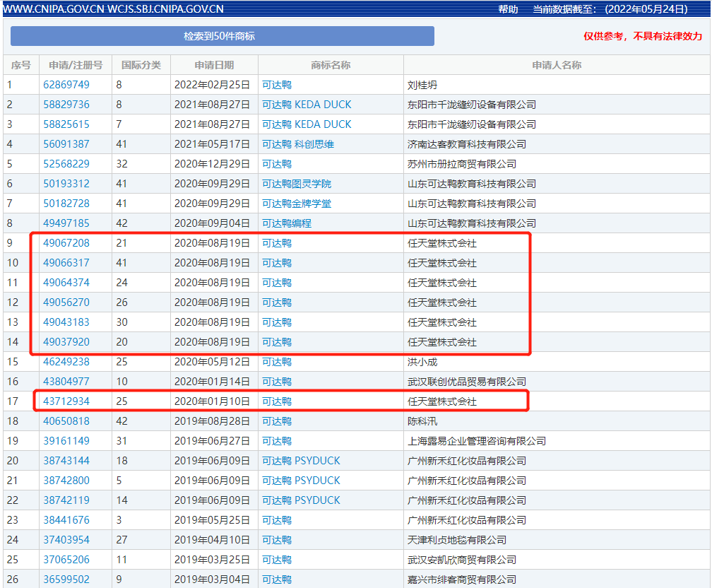712x588 pixels.
Task: Select applicant 嘉兴市绯客商贸有限公司
Action: point(462,580)
